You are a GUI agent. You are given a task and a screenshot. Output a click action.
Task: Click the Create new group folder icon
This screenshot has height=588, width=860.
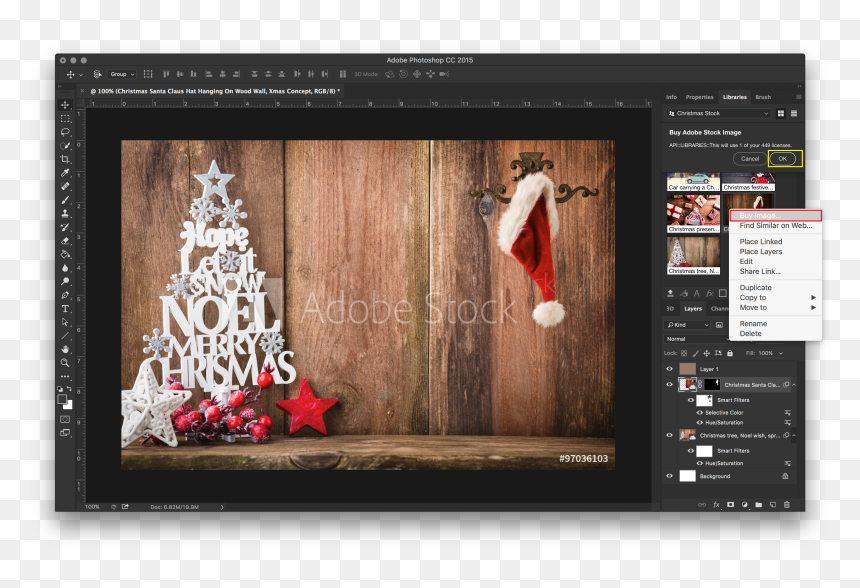(x=759, y=505)
